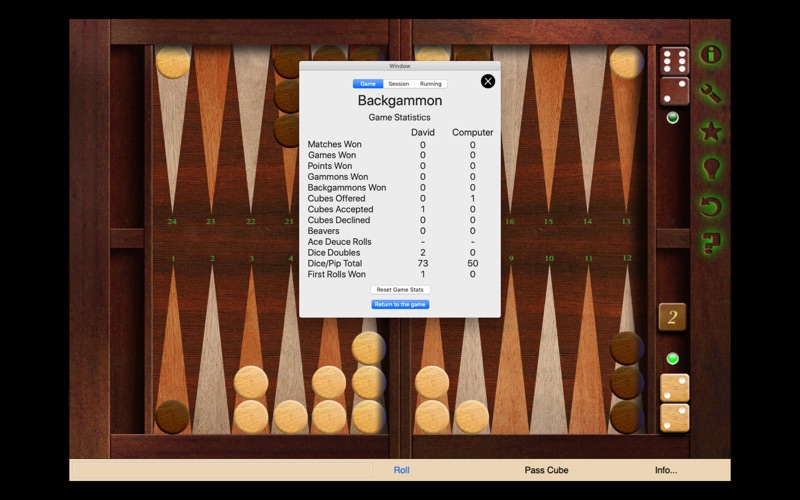Click the undo arrow icon
800x500 pixels.
coord(710,206)
